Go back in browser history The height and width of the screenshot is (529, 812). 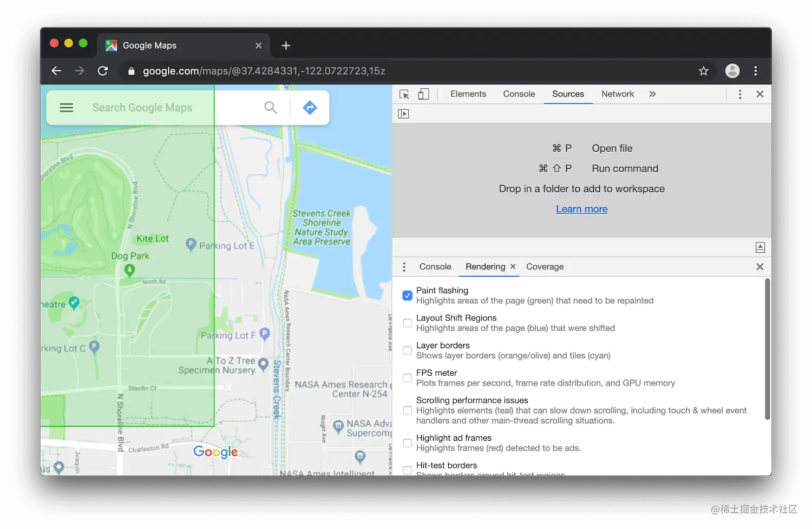(56, 71)
